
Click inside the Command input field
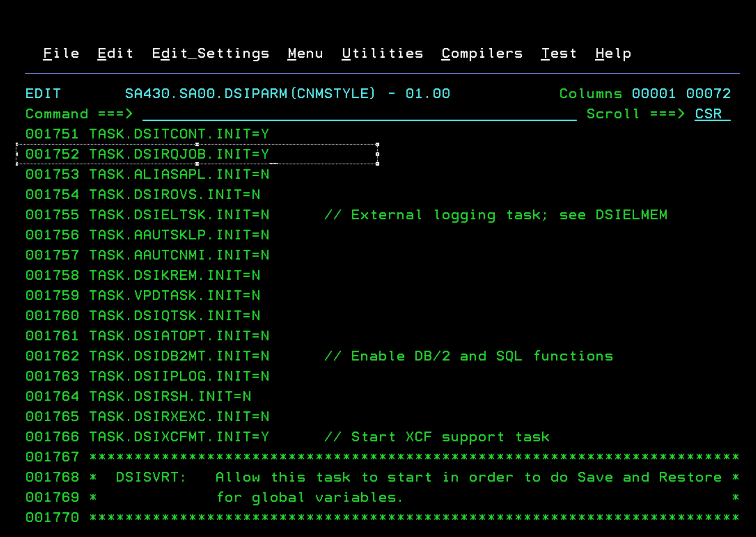[x=358, y=114]
